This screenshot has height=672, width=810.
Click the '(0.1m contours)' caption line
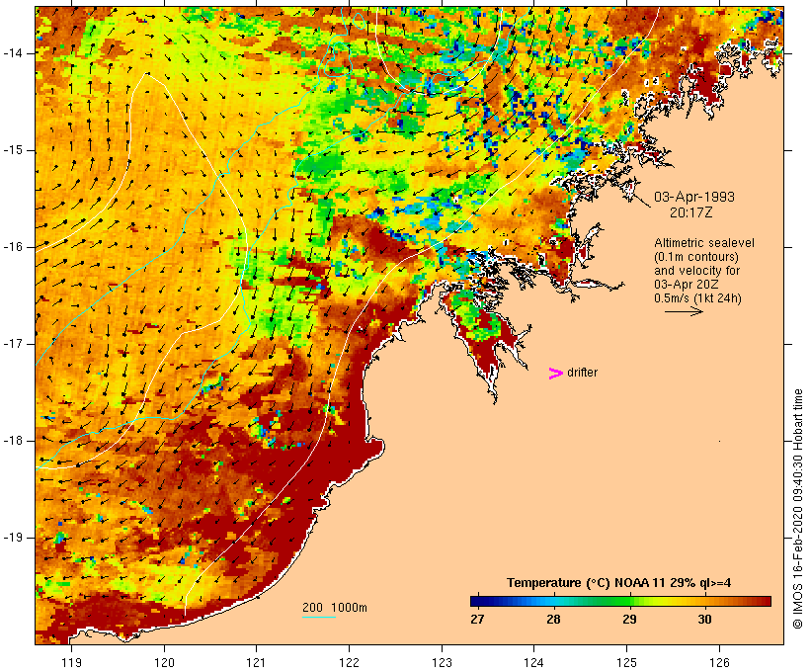pos(695,257)
